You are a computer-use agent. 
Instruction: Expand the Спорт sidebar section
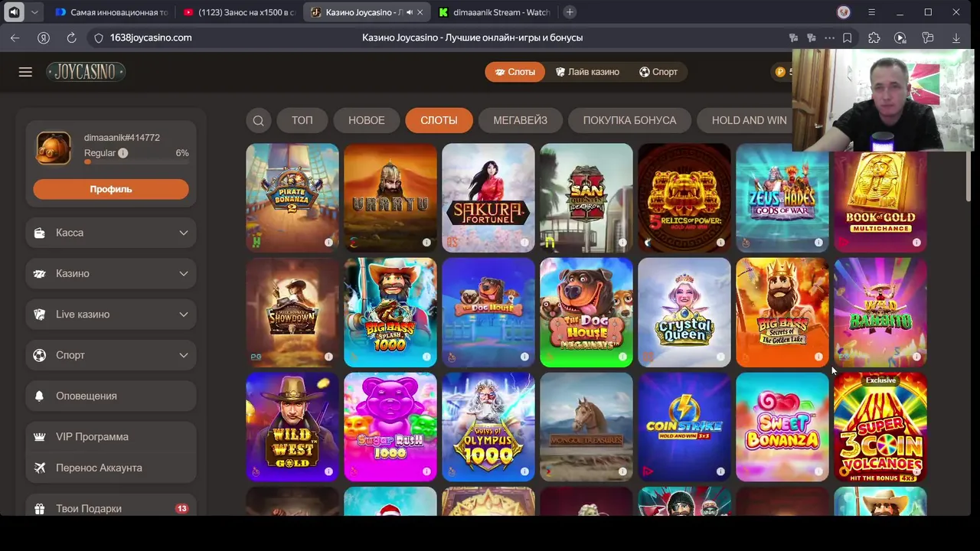click(111, 355)
